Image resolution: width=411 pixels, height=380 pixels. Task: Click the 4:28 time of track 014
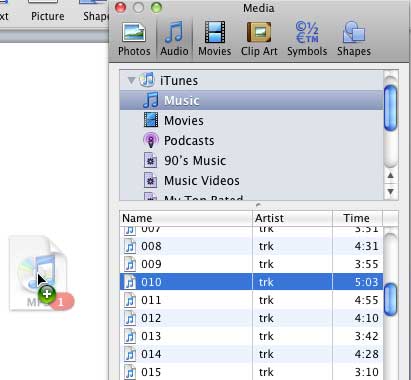click(x=366, y=354)
